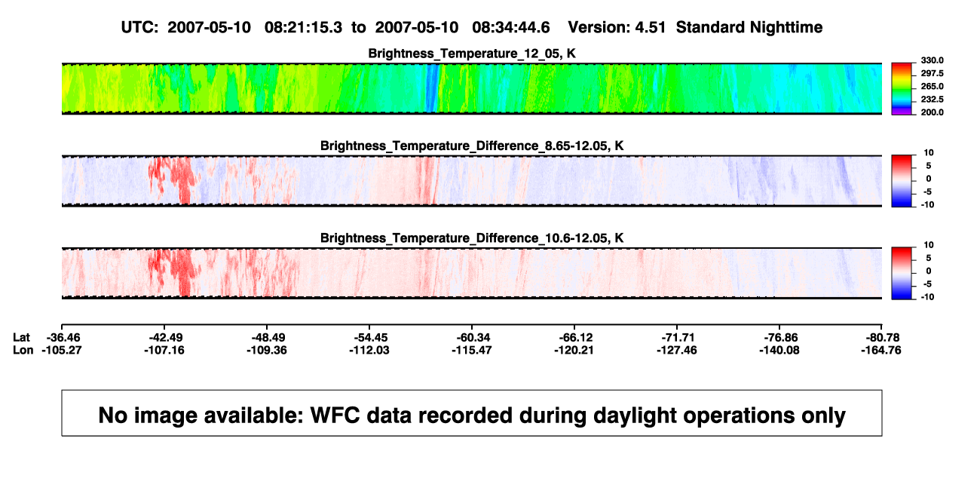This screenshot has height=503, width=980.
Task: Click longitude value -127.46
Action: (678, 350)
